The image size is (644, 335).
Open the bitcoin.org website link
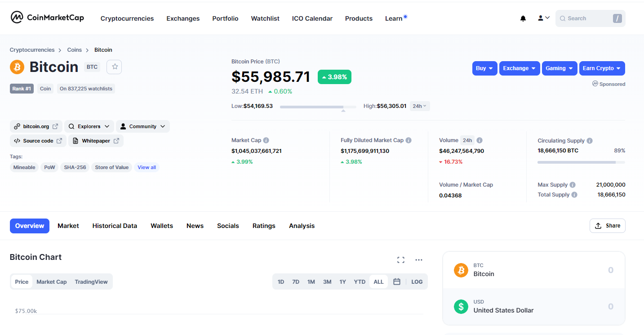point(36,126)
